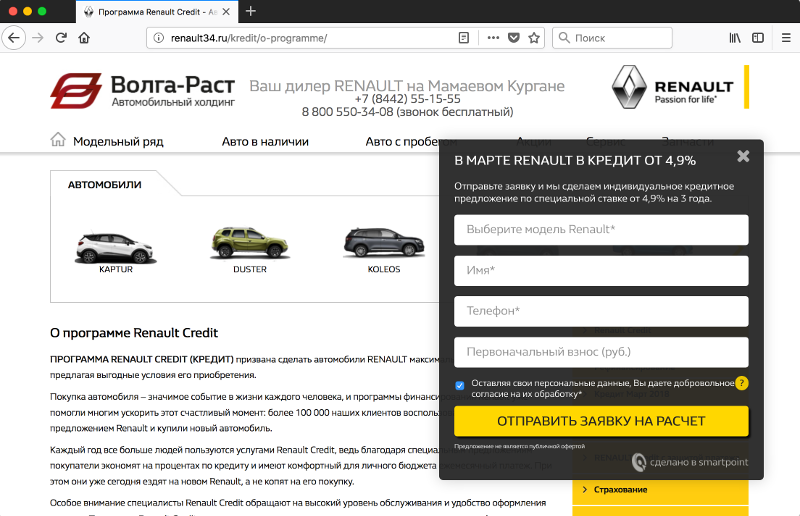Open the Renault model selection dropdown
The image size is (800, 516).
601,230
